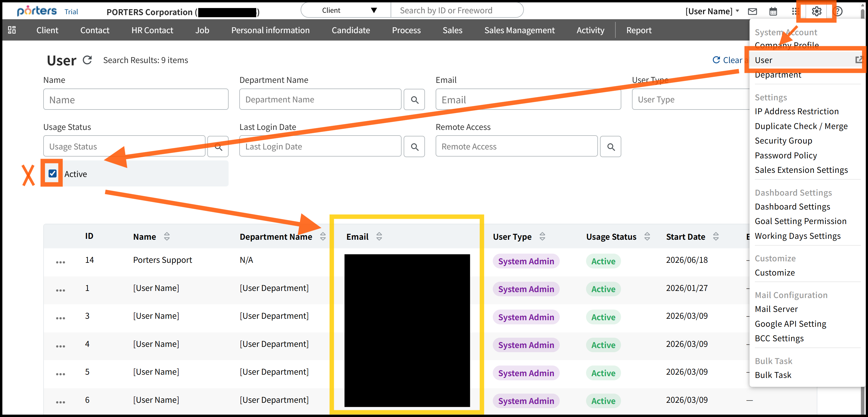Open Dashboard Settings menu item
The width and height of the screenshot is (868, 417).
click(792, 207)
